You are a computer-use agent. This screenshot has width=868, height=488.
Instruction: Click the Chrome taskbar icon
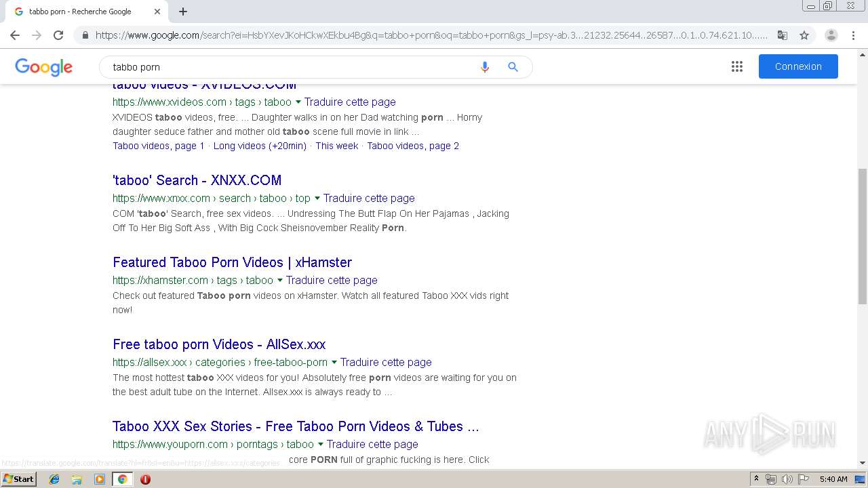pos(122,479)
